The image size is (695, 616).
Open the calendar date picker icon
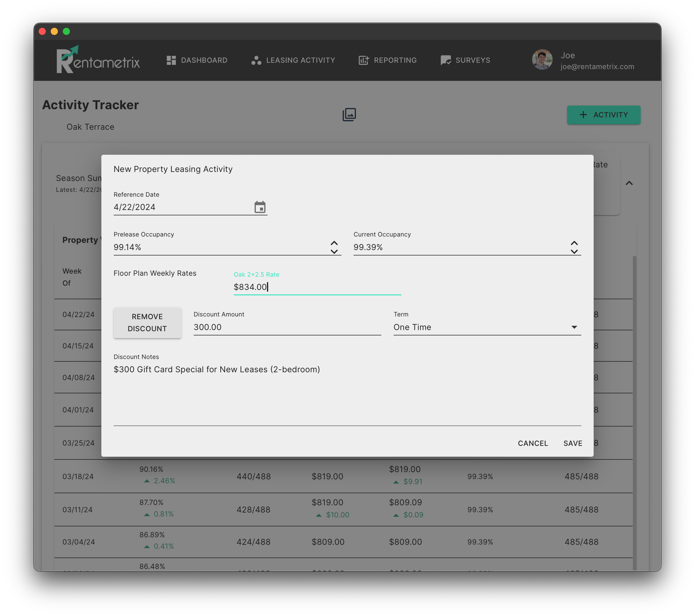260,207
